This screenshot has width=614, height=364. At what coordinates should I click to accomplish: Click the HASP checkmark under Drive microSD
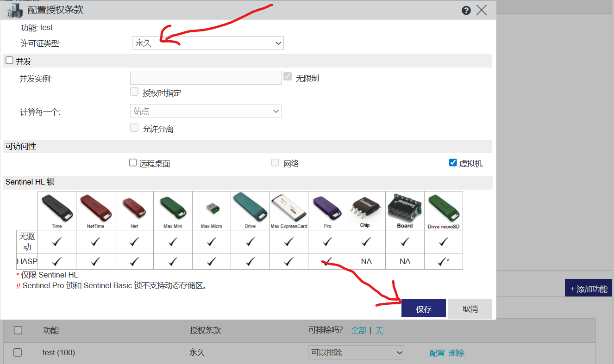[441, 261]
